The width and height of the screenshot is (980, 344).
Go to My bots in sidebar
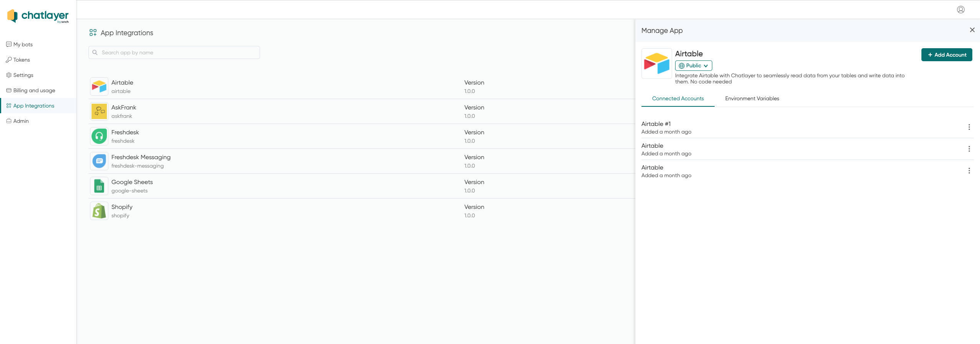point(23,44)
